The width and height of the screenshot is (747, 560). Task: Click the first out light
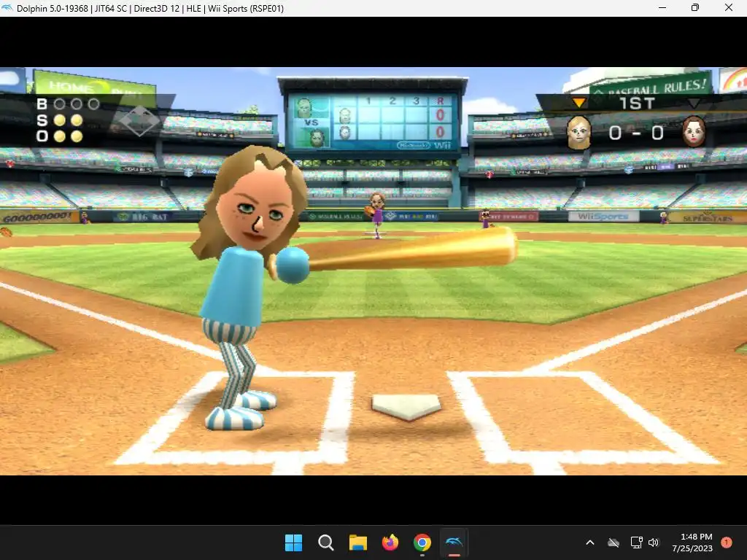pyautogui.click(x=60, y=136)
